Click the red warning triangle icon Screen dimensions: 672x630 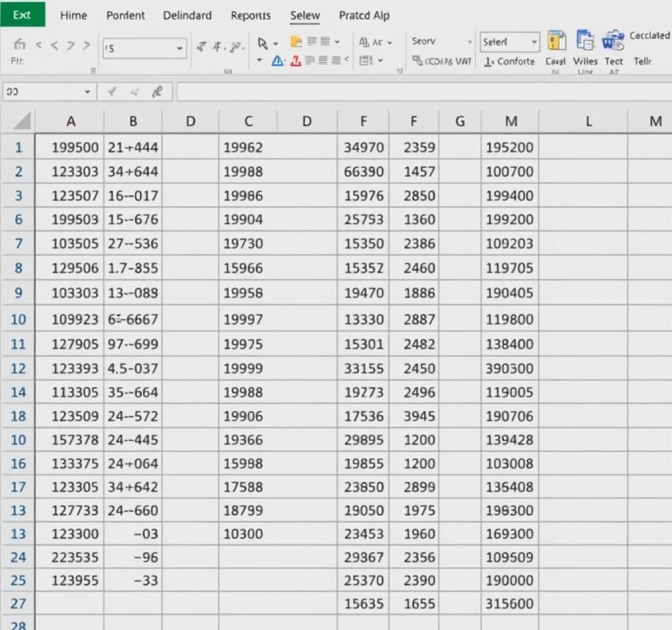coord(295,61)
